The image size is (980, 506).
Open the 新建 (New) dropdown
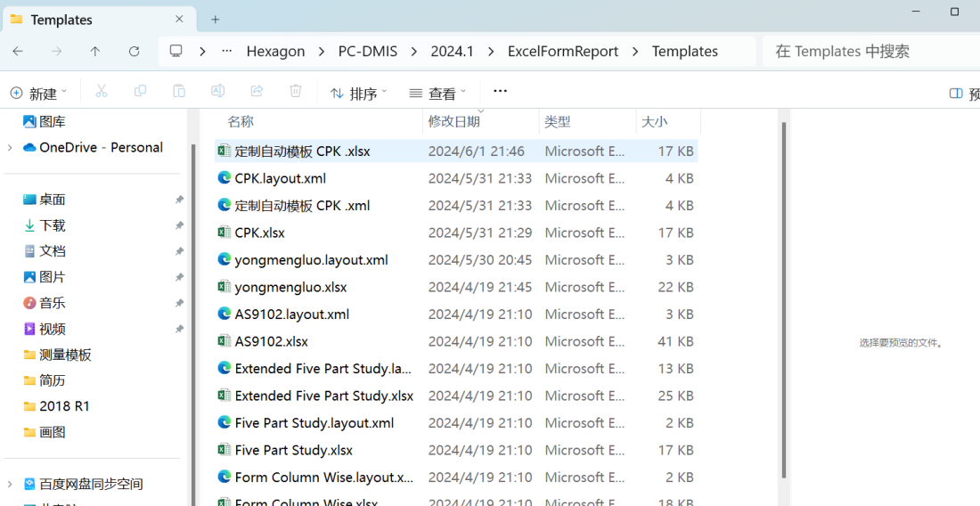(x=38, y=93)
